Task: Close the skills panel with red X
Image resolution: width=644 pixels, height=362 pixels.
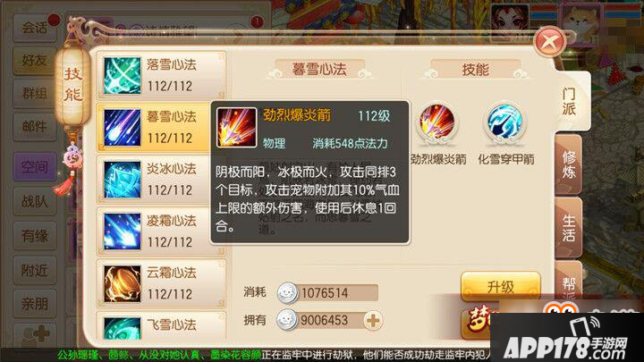Action: tap(550, 42)
